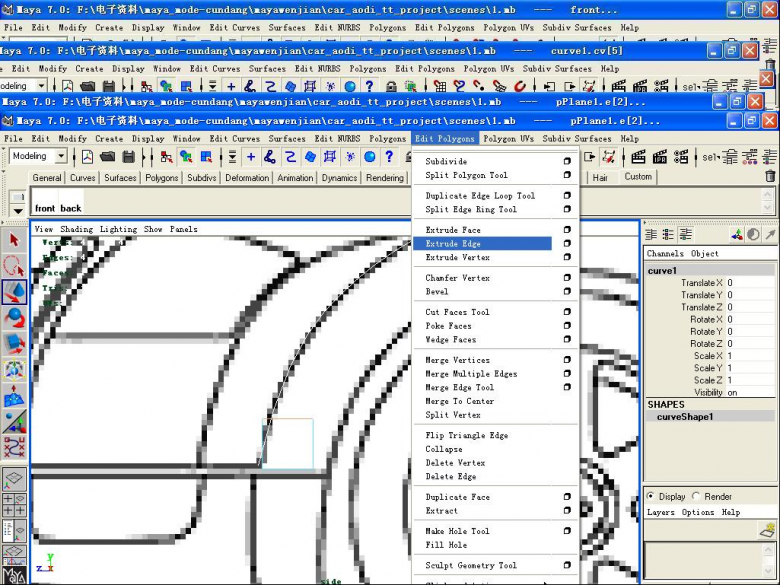Open Modeling menu set dropdown, frontmost window
Screen dimensions: 780x585
tap(61, 156)
